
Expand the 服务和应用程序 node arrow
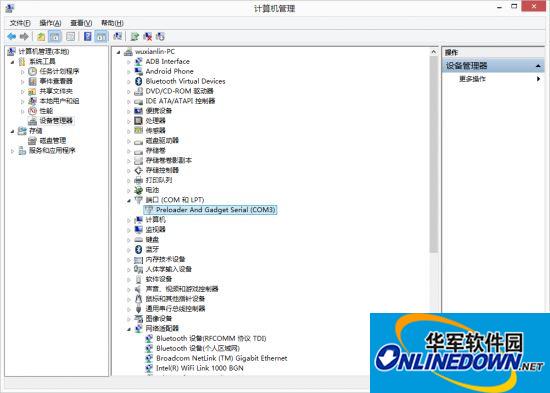[x=13, y=151]
